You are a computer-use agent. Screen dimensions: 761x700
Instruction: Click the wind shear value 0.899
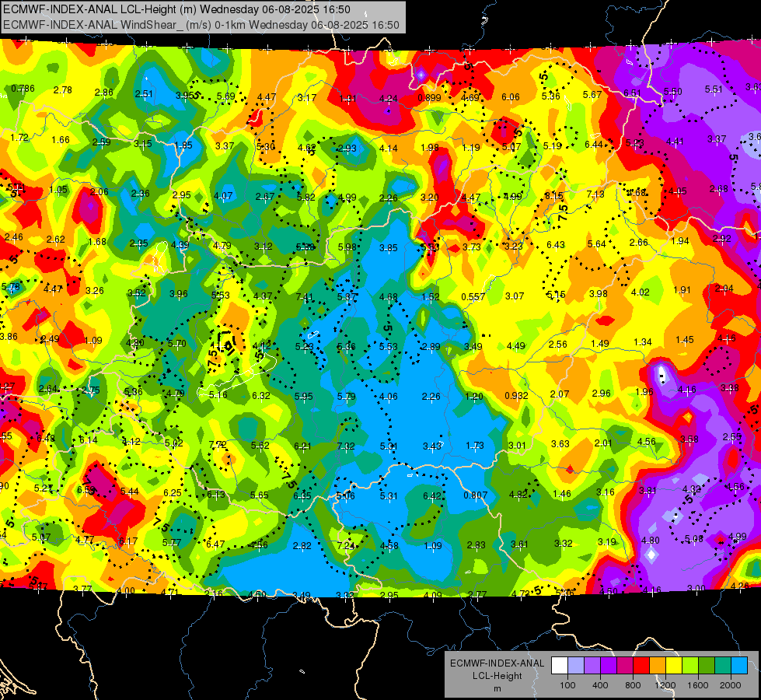coord(430,98)
